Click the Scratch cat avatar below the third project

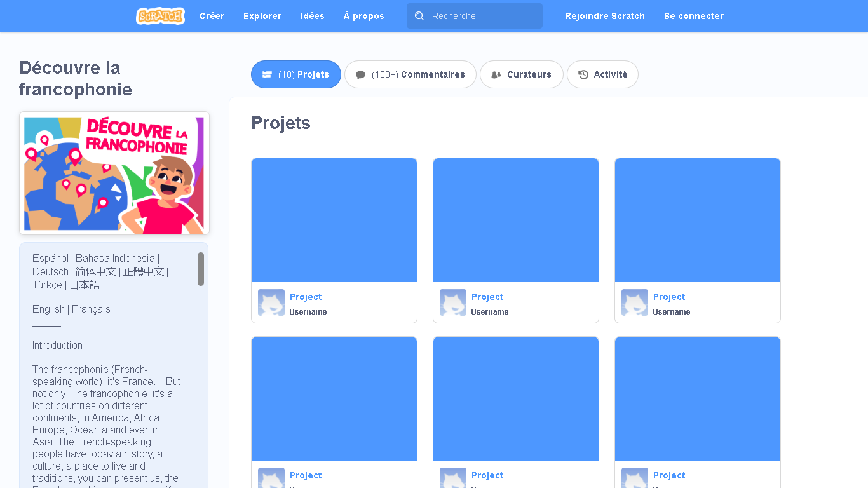click(634, 302)
